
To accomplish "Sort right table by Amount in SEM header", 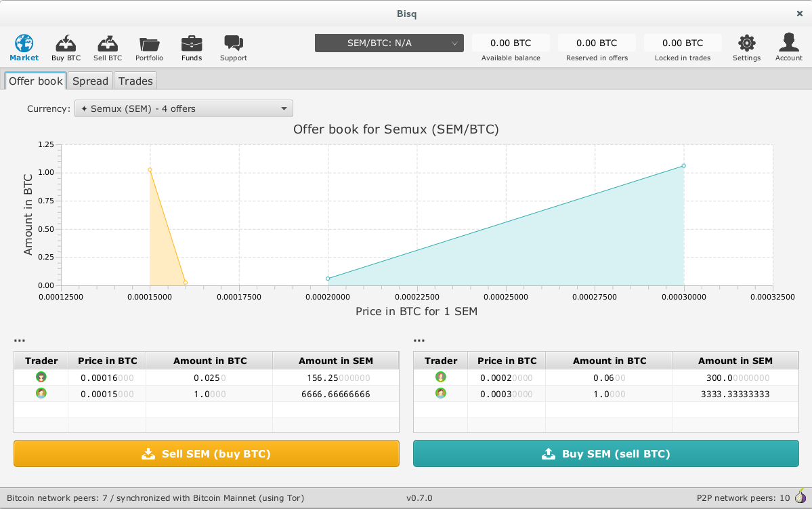I will [x=735, y=361].
